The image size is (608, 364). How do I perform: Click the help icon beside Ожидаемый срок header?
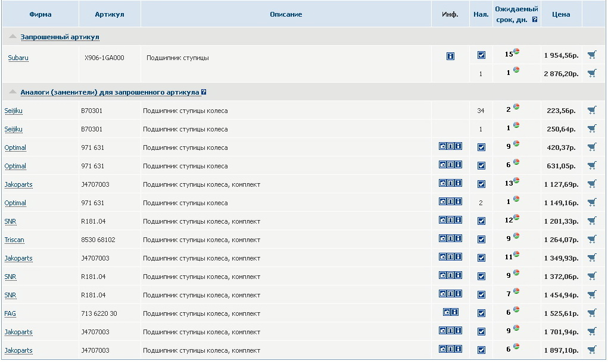click(535, 20)
